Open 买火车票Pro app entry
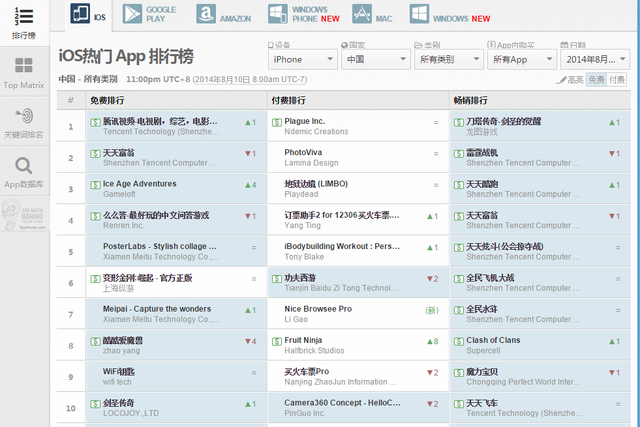 click(x=307, y=371)
